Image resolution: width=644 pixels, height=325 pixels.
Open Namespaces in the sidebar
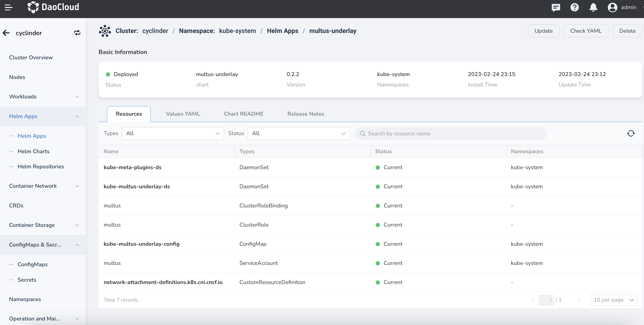pyautogui.click(x=25, y=299)
